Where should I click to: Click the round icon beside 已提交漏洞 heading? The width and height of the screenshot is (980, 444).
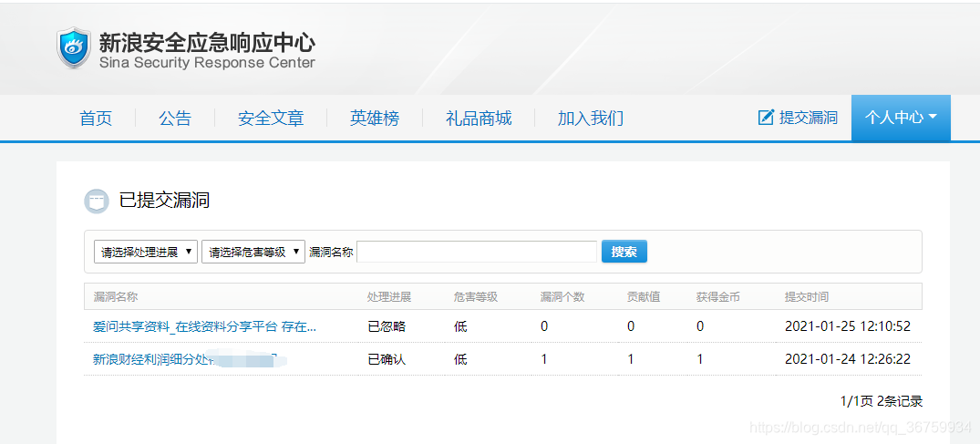coord(97,201)
